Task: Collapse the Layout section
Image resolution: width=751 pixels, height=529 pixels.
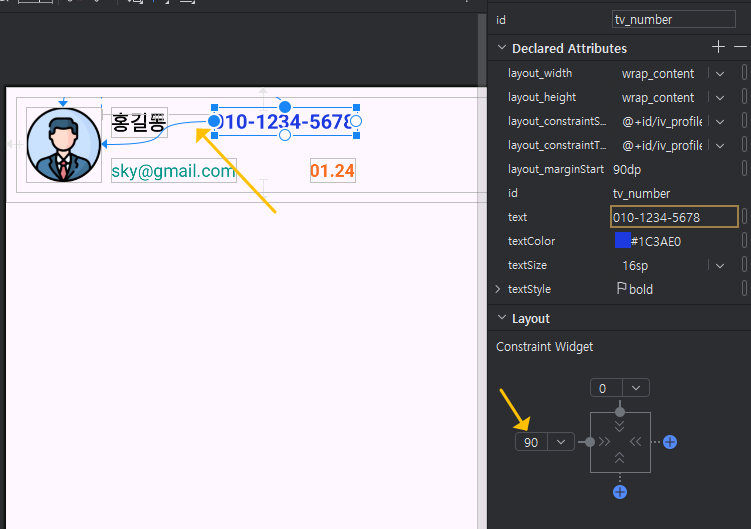Action: [x=501, y=318]
